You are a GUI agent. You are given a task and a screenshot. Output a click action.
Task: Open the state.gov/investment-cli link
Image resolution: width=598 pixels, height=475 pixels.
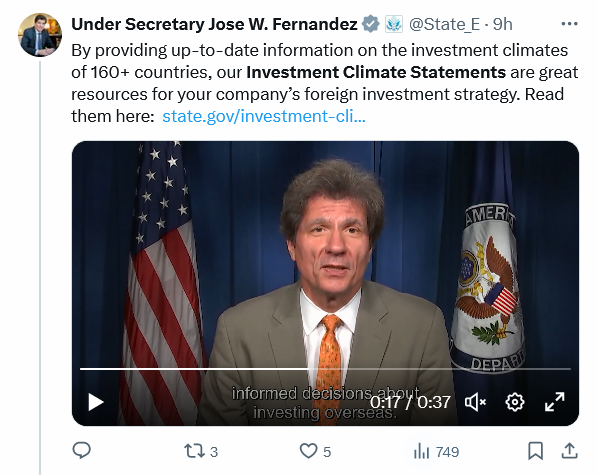(x=264, y=116)
